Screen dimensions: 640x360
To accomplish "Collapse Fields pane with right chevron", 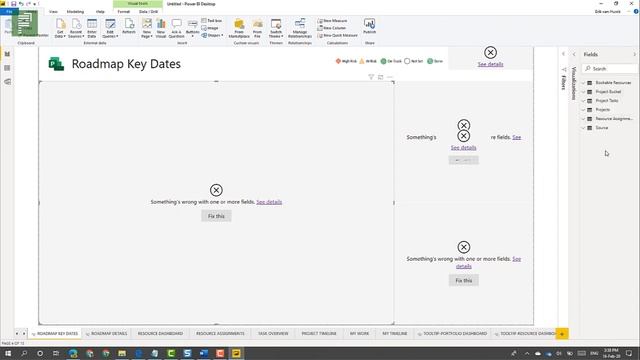I will tap(634, 54).
